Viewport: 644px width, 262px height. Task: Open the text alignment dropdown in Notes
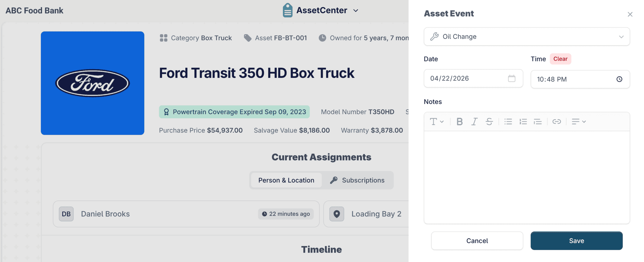[579, 121]
